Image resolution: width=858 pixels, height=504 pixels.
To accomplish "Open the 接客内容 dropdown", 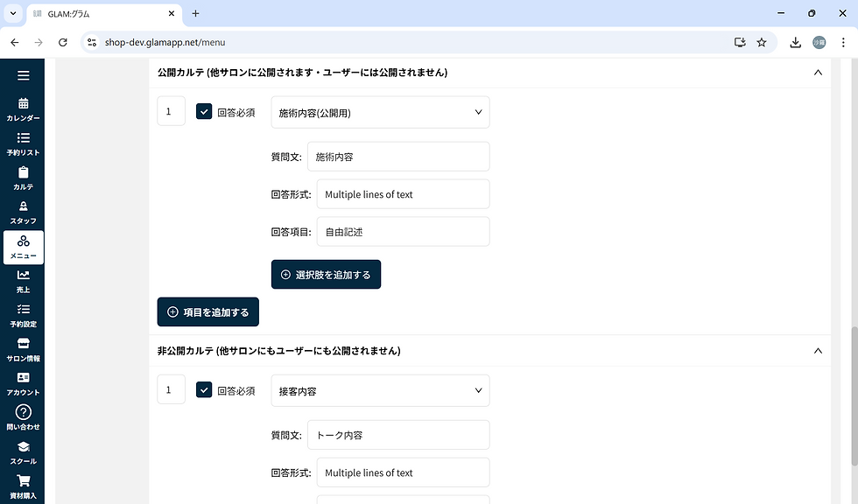I will (x=380, y=391).
